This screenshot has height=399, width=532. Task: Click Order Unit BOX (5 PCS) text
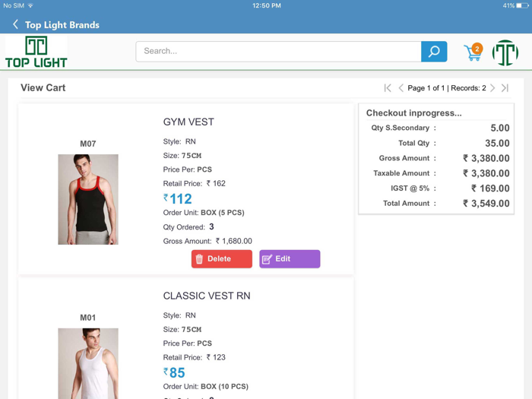click(x=204, y=213)
